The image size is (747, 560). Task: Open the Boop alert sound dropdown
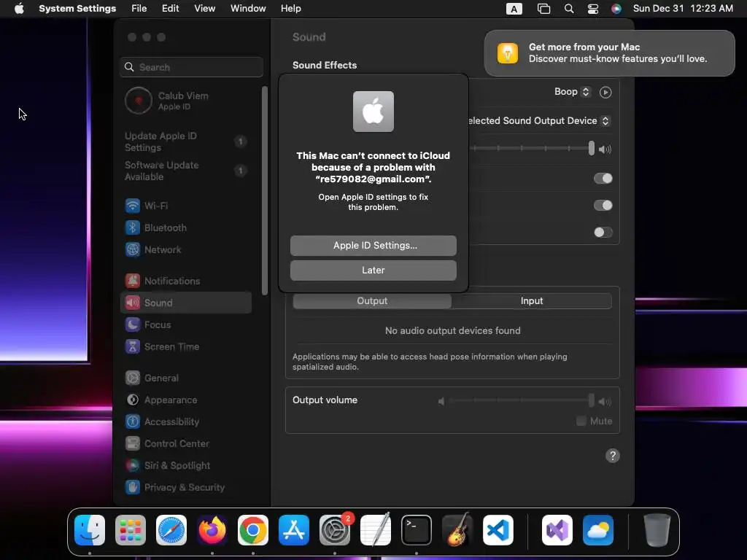point(573,92)
